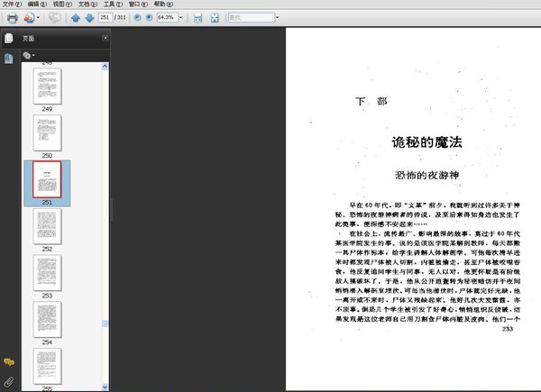Click the page number input field
Image resolution: width=541 pixels, height=392 pixels.
click(107, 17)
